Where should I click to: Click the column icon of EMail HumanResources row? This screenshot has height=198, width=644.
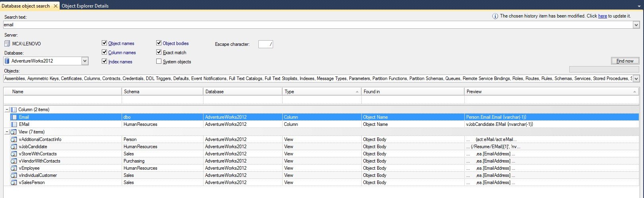pos(14,124)
